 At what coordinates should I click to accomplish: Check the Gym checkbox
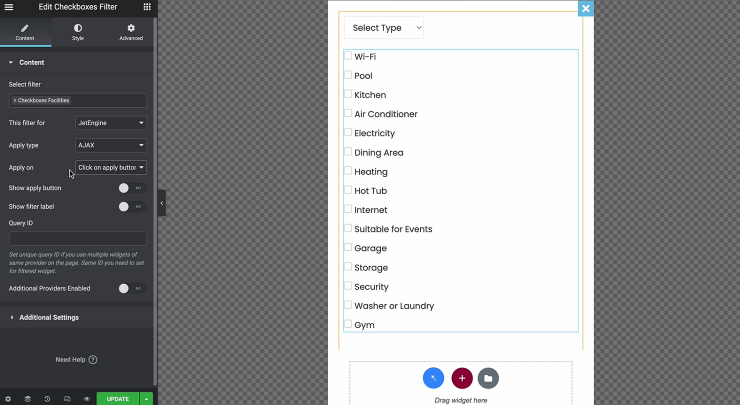coord(348,324)
